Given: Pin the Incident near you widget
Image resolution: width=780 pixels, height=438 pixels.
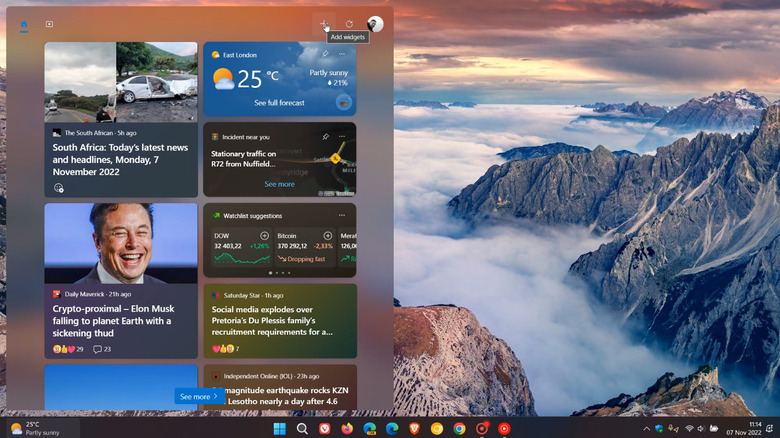Looking at the screenshot, I should 325,136.
